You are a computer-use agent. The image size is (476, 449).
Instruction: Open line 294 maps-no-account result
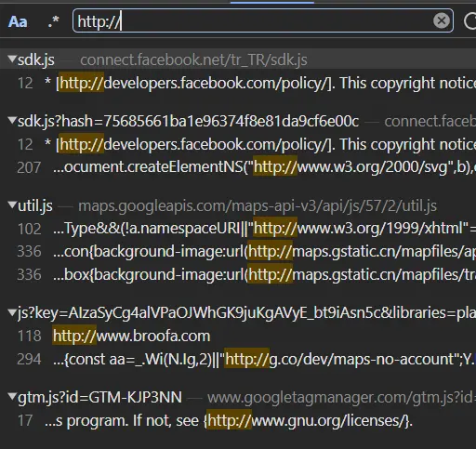[238, 359]
